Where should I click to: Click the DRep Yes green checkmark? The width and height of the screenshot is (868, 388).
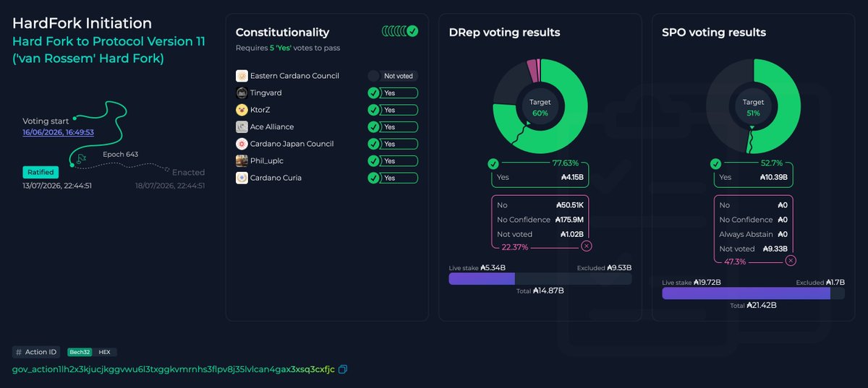tap(493, 163)
